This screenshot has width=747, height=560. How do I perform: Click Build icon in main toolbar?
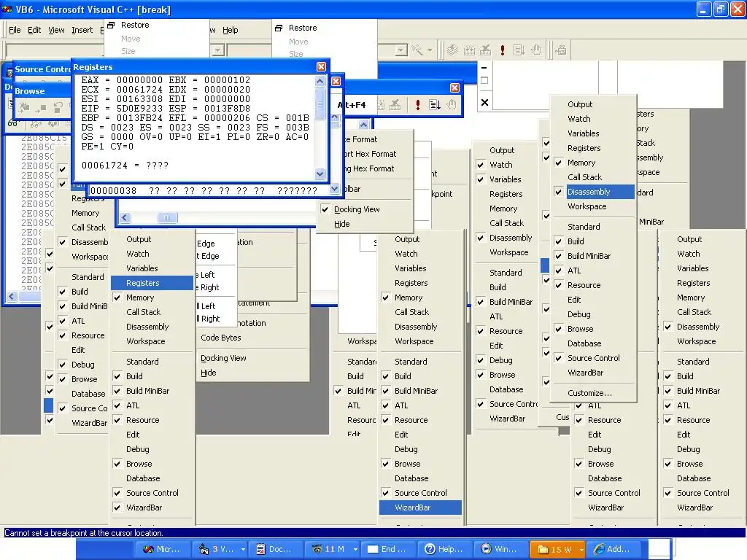(x=469, y=50)
